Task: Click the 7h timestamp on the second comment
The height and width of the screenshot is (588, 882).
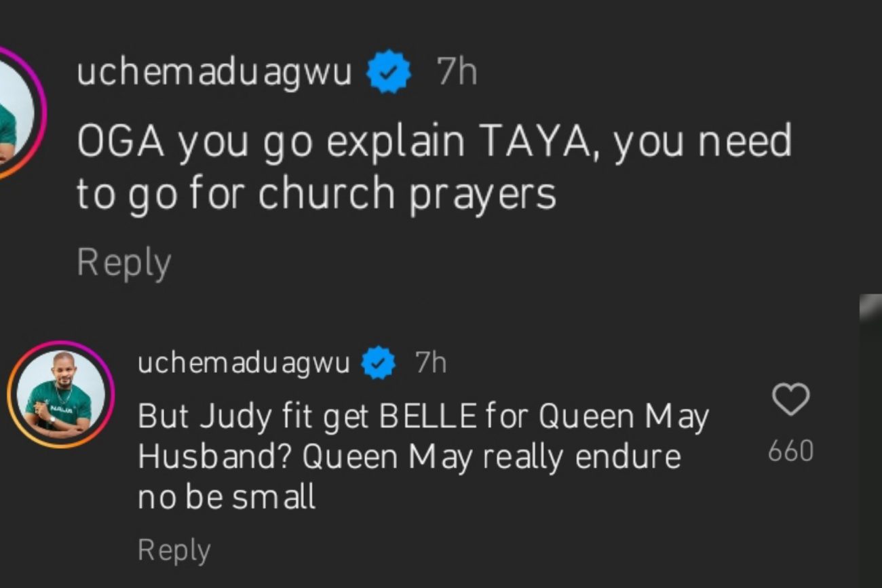Action: pos(429,361)
